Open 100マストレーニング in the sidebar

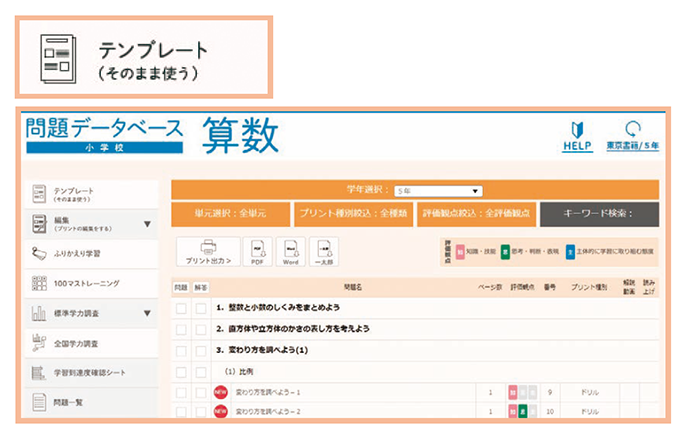tap(92, 283)
